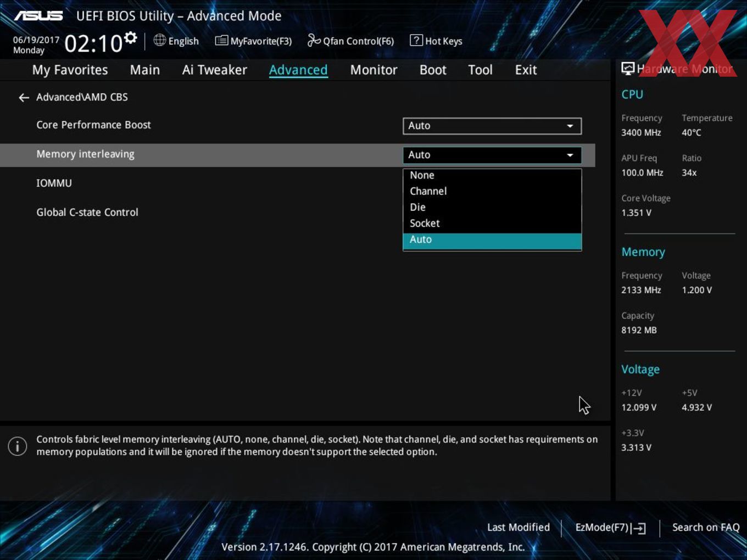Click Last Modified

(519, 528)
